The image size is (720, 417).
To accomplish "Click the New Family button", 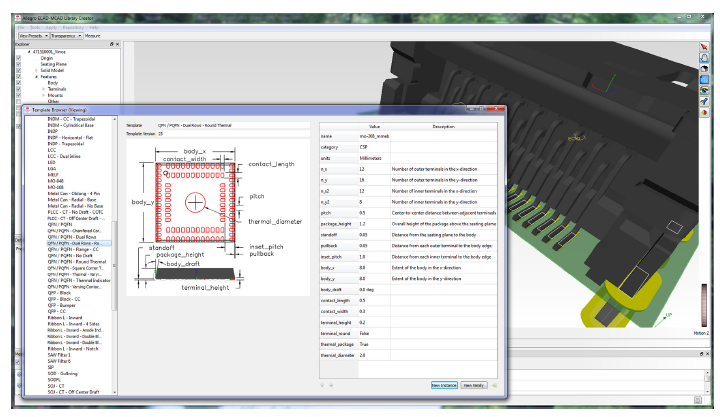I will tap(473, 384).
